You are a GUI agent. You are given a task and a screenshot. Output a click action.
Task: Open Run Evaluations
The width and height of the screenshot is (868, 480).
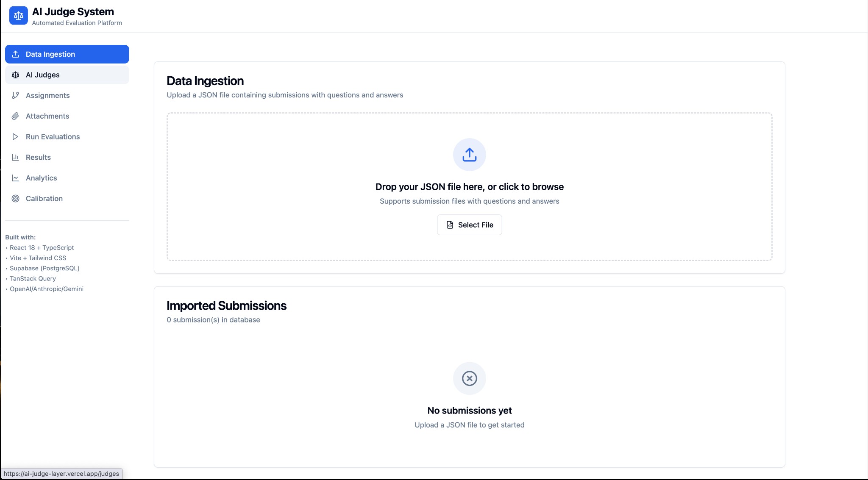67,137
